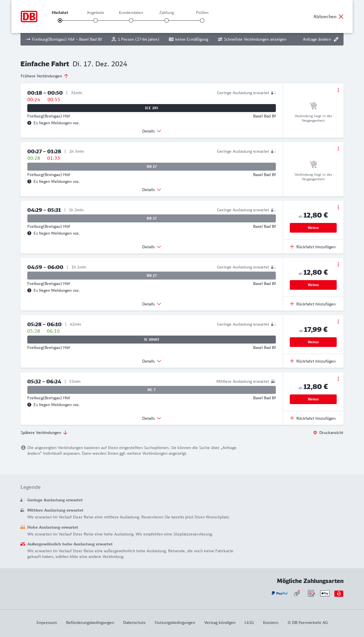
Task: Select the Kundendaten progress step circle
Action: pos(131,20)
